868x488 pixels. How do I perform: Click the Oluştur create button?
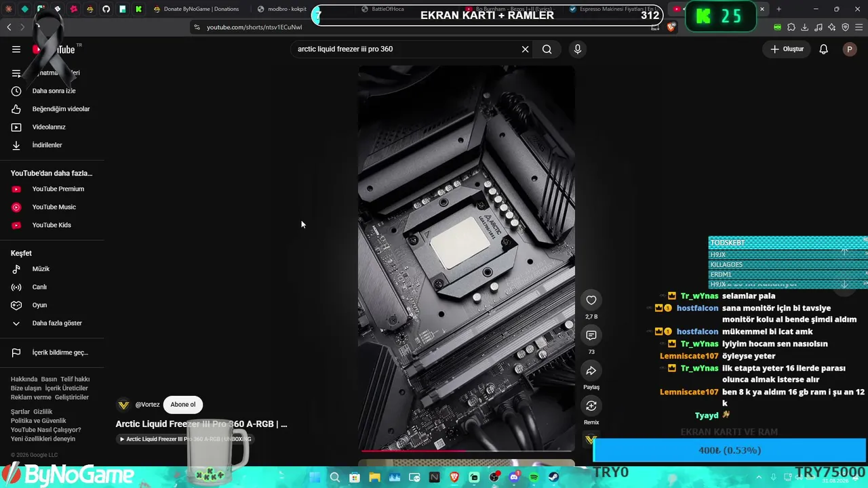click(787, 49)
